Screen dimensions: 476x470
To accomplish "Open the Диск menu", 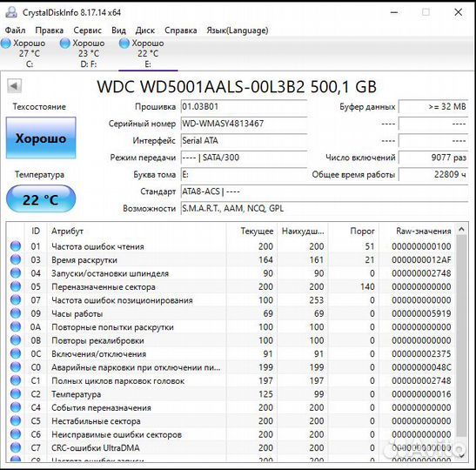I will coord(144,30).
